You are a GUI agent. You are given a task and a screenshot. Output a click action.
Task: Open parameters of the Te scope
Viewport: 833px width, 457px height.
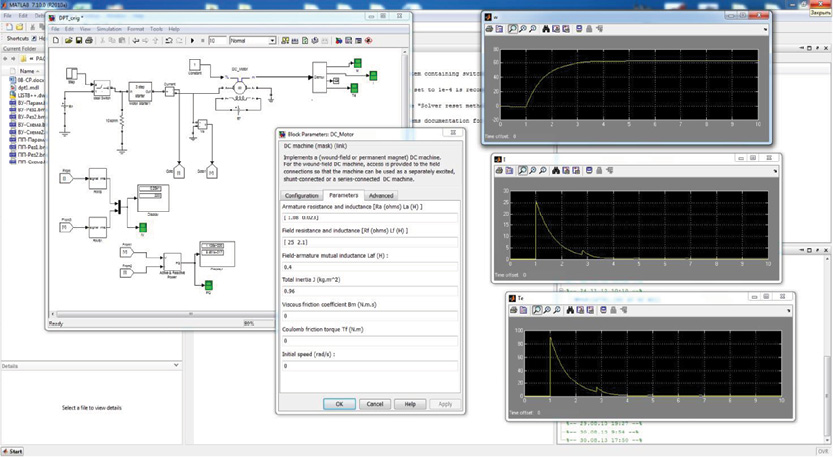524,310
